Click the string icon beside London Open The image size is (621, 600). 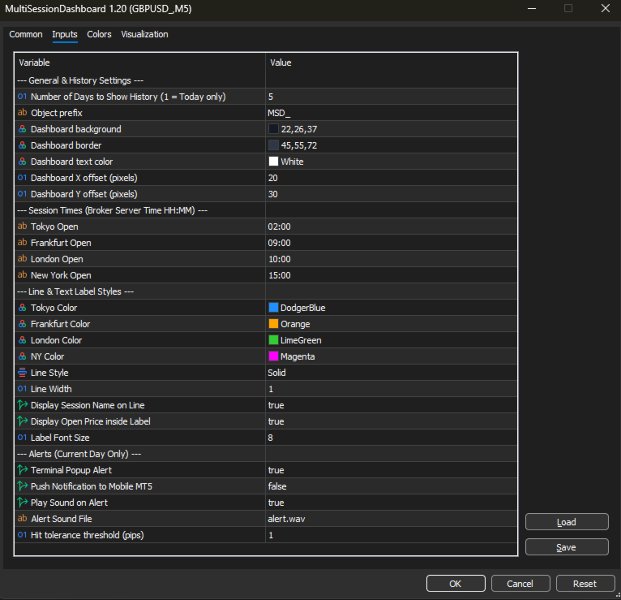point(22,259)
